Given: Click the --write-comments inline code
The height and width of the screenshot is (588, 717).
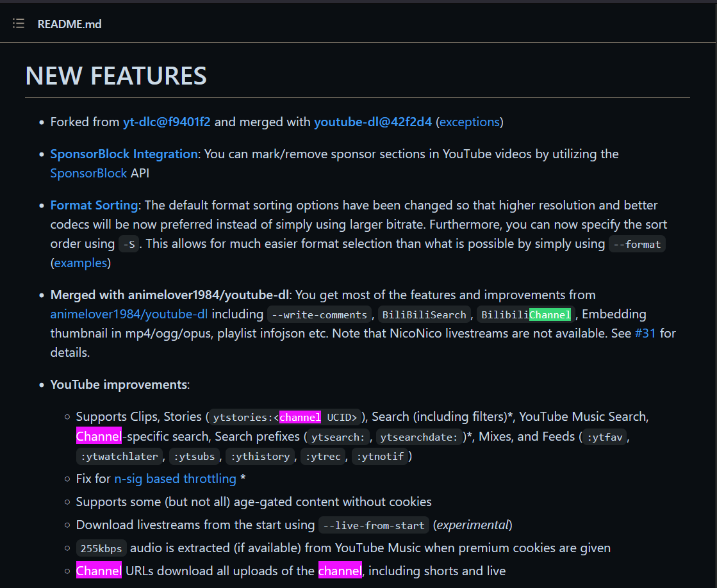Looking at the screenshot, I should [319, 314].
